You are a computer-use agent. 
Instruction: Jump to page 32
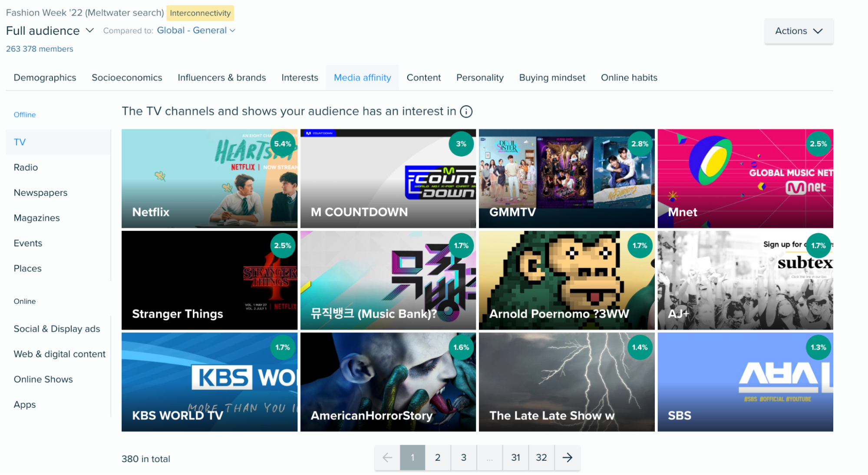(x=541, y=457)
